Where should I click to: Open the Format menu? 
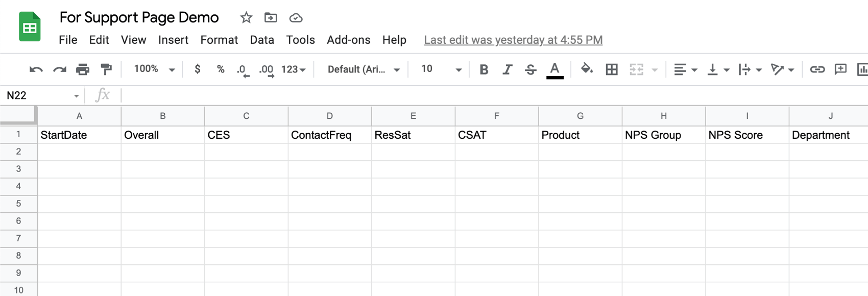tap(219, 40)
